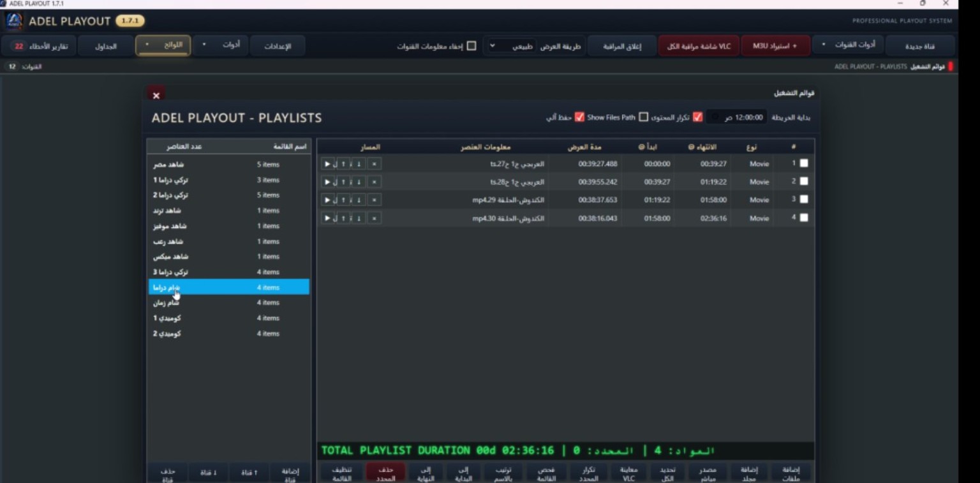The image size is (980, 483).
Task: Enable the Show Files Path checkbox
Action: (x=644, y=117)
